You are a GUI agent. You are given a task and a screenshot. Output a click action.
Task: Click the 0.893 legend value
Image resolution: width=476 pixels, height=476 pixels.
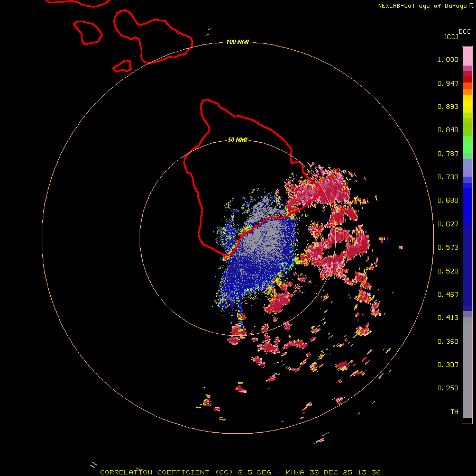448,106
